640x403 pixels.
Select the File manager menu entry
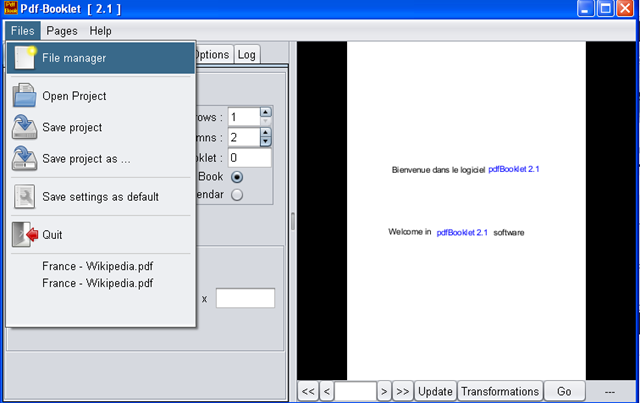point(101,58)
